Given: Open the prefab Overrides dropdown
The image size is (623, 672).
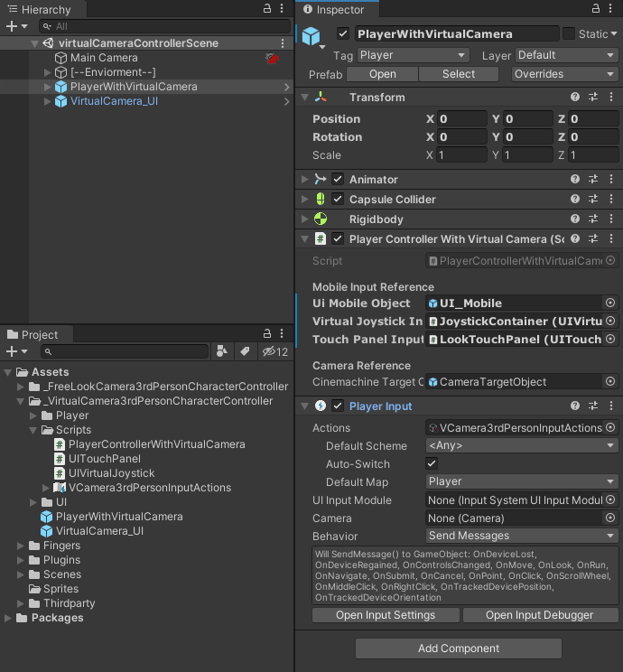Looking at the screenshot, I should pyautogui.click(x=564, y=74).
